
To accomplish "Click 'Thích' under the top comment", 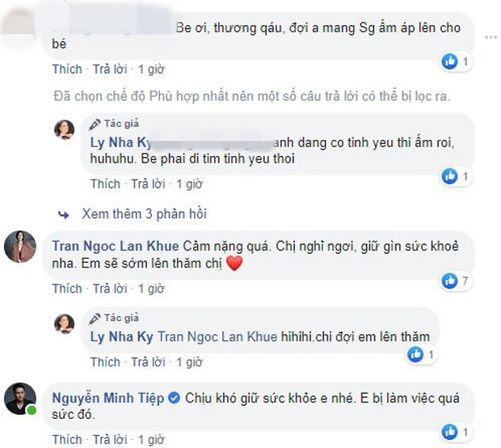I will coord(67,70).
